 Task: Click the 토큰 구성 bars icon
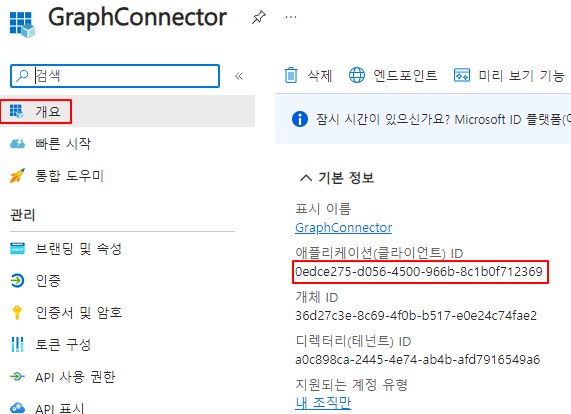(x=17, y=344)
